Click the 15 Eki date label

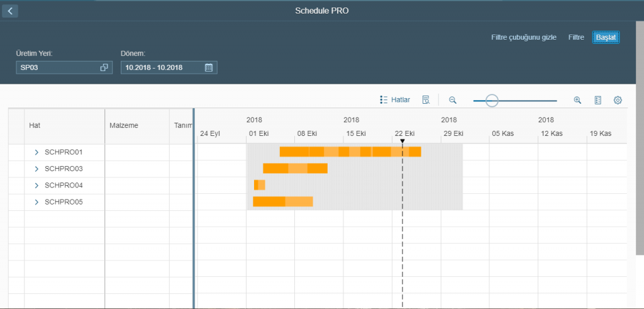pyautogui.click(x=356, y=133)
